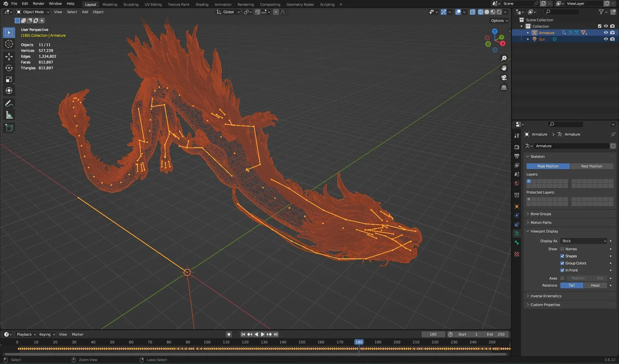Open the Object Data Properties tab
The width and height of the screenshot is (619, 364).
[516, 234]
